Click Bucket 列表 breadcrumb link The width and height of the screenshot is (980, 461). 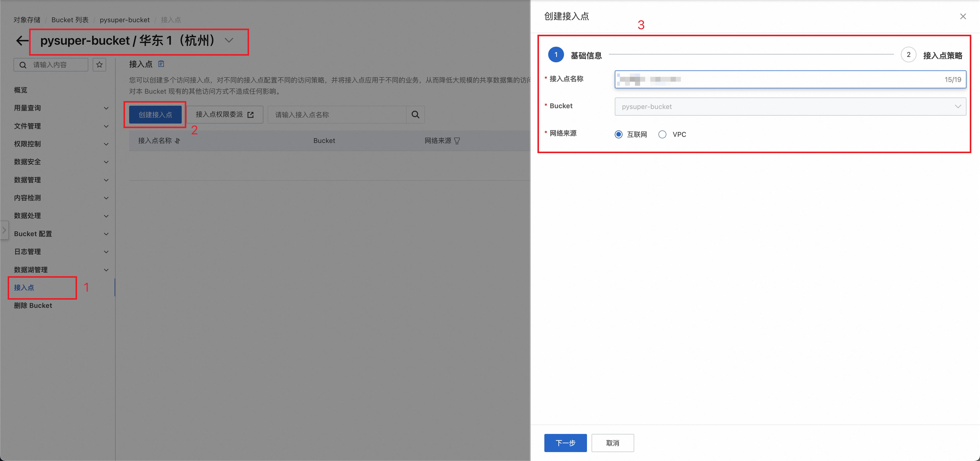coord(70,20)
